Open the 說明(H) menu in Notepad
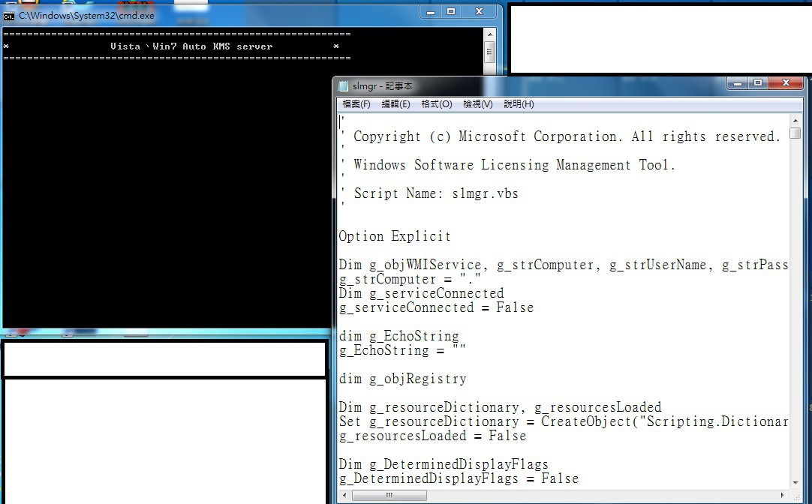 [519, 104]
